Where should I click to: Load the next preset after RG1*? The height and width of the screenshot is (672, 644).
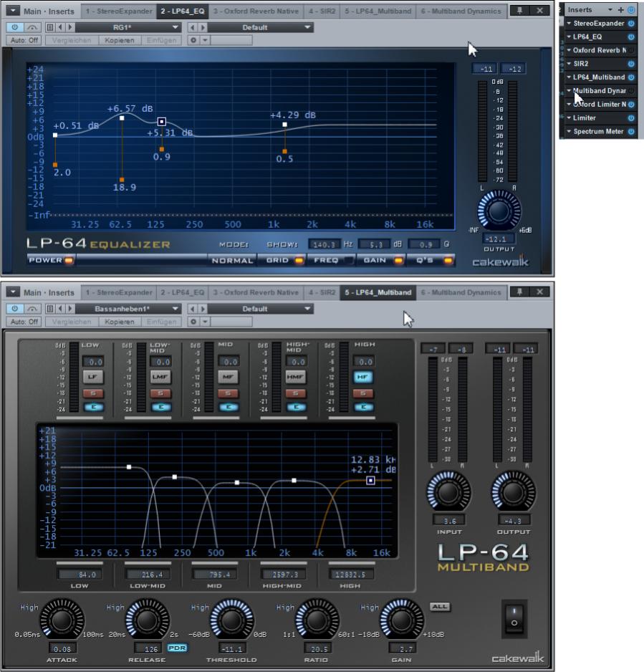click(x=69, y=27)
